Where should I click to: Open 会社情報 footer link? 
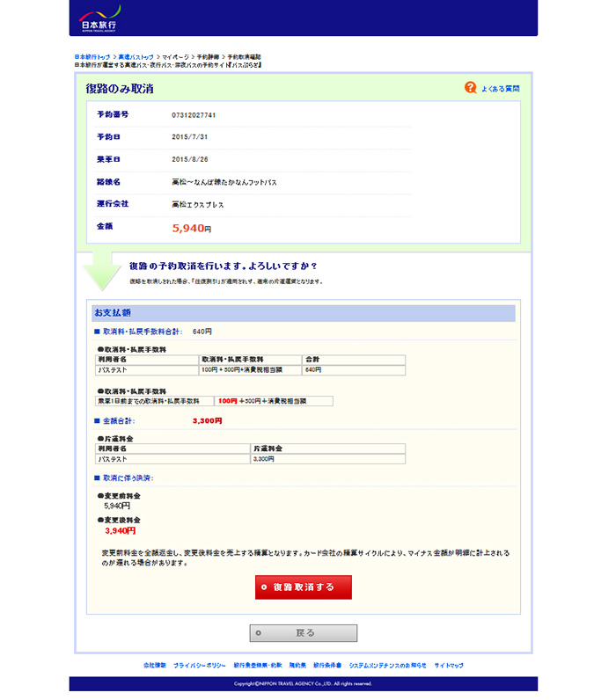pos(155,666)
